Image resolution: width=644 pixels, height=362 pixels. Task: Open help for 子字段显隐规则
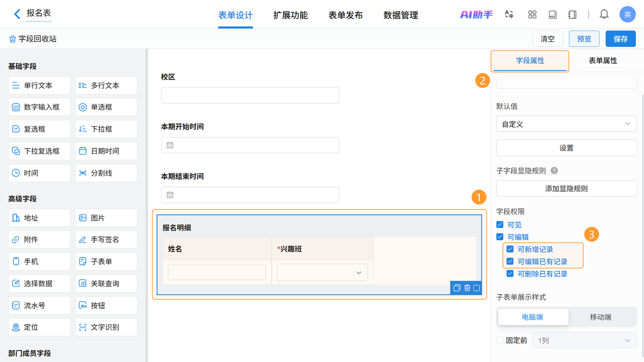554,171
